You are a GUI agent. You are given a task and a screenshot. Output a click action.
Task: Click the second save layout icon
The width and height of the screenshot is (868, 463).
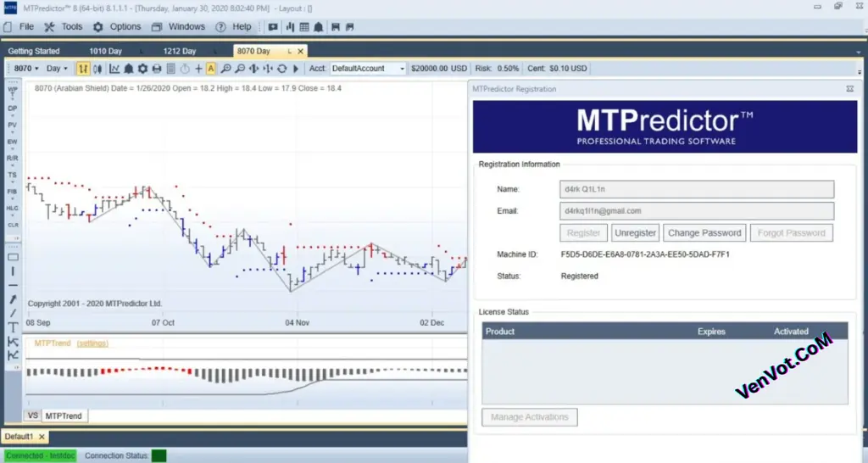(350, 26)
